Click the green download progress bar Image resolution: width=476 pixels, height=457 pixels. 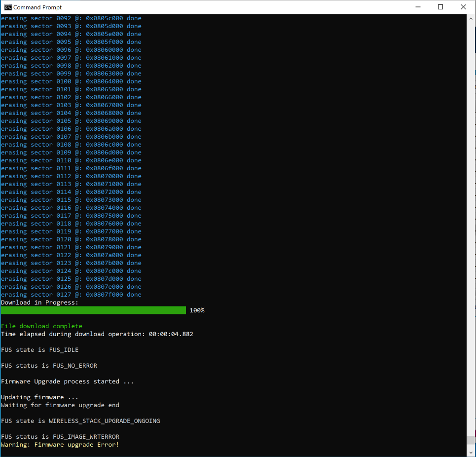click(94, 310)
